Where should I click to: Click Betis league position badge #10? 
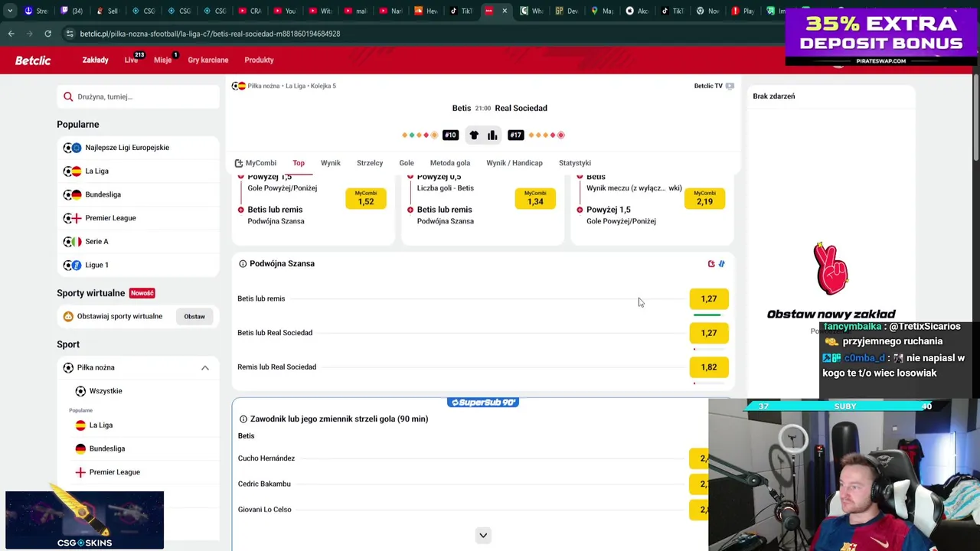coord(450,135)
